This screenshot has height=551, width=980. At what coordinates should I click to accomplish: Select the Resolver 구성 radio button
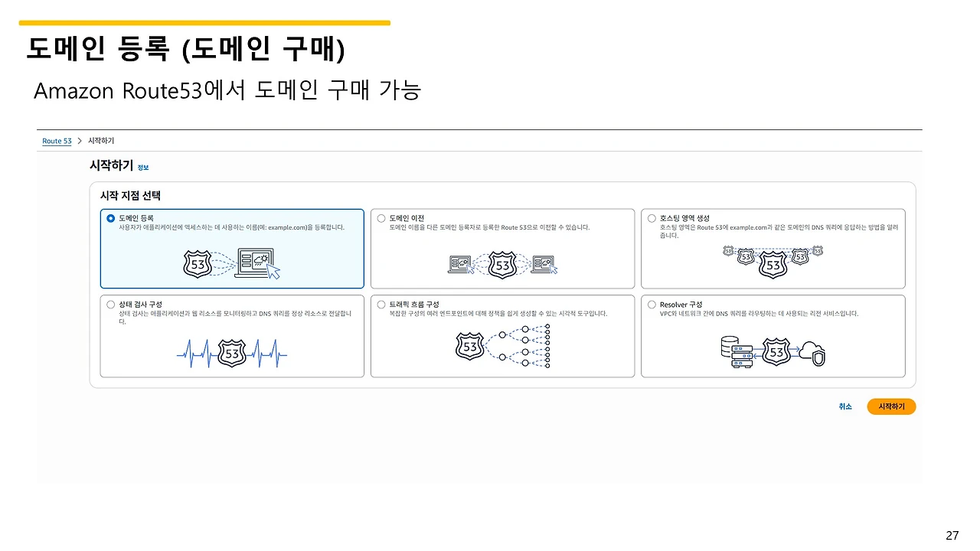(651, 304)
